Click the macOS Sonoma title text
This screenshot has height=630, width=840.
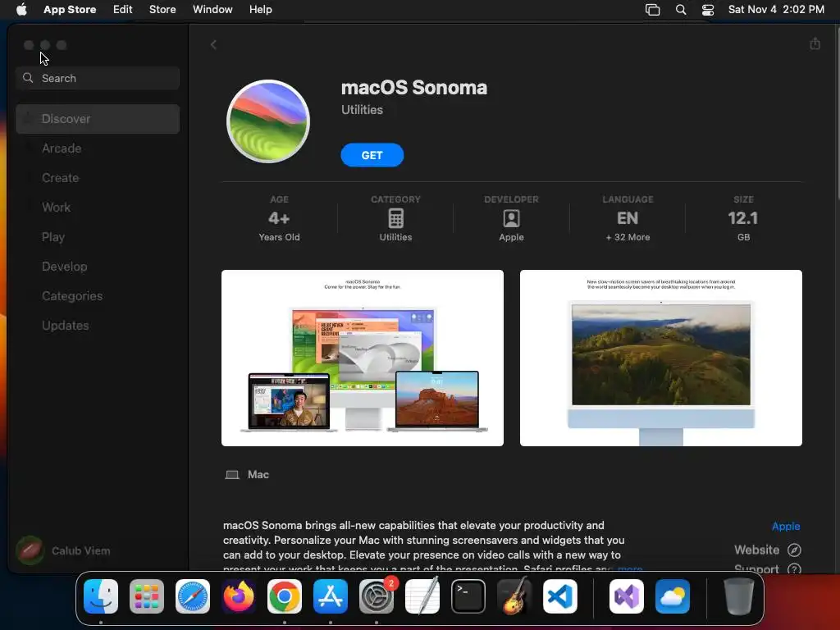coord(414,88)
